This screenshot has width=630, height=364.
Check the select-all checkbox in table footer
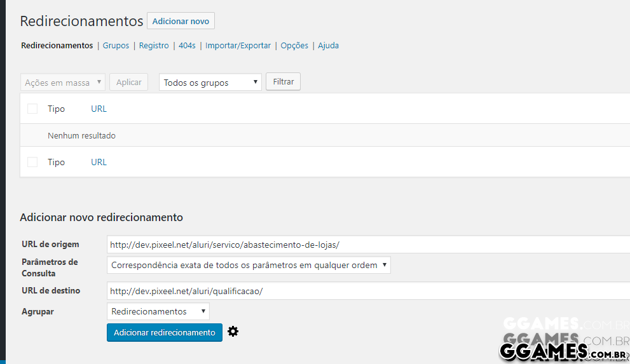click(x=32, y=163)
